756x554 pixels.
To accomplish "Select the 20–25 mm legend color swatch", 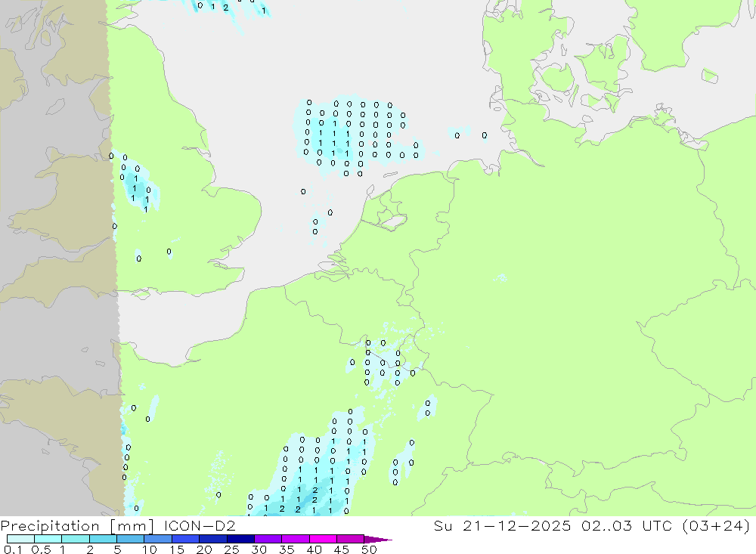I will click(x=213, y=539).
